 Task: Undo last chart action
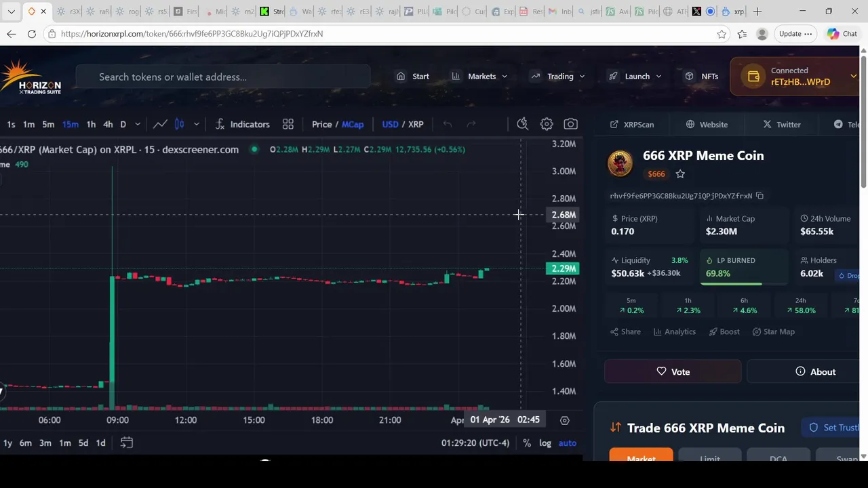click(x=448, y=124)
